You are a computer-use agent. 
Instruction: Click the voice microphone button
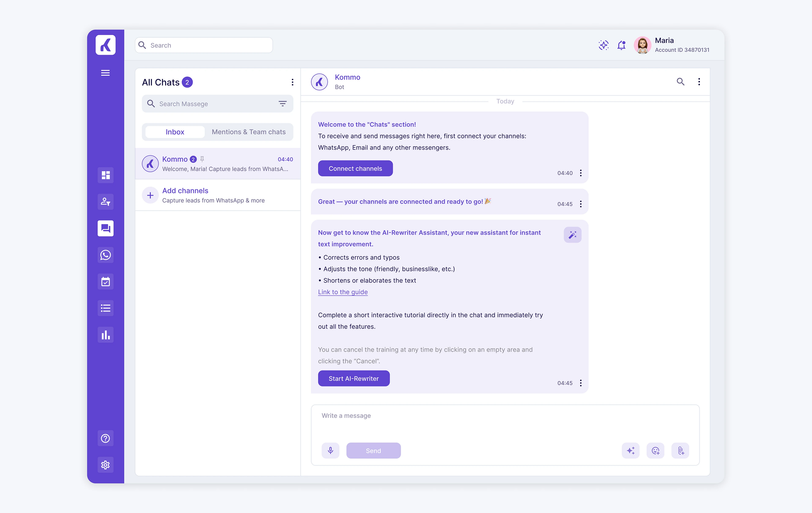(330, 451)
